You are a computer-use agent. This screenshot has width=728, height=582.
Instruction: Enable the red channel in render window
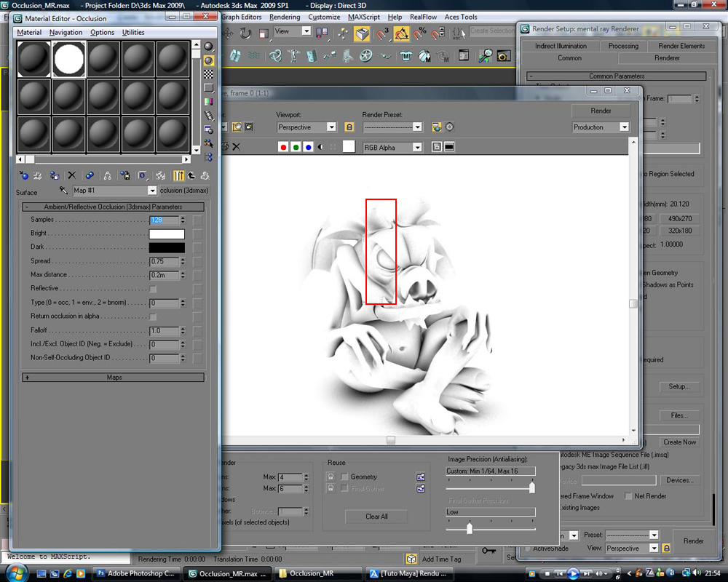tap(284, 147)
